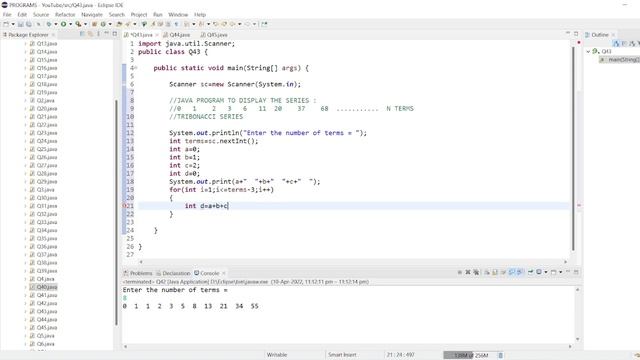
Task: Select Q43.java in Package Explorer
Action: pyautogui.click(x=43, y=311)
